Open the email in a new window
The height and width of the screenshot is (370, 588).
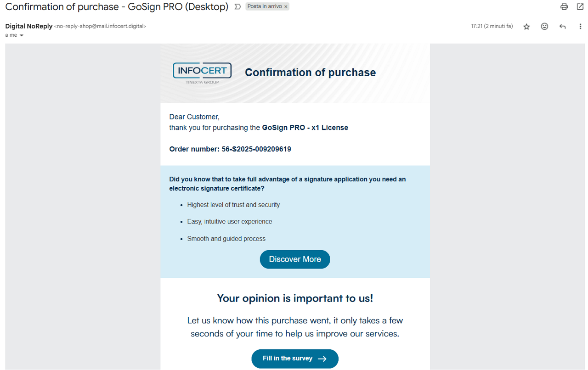[580, 6]
